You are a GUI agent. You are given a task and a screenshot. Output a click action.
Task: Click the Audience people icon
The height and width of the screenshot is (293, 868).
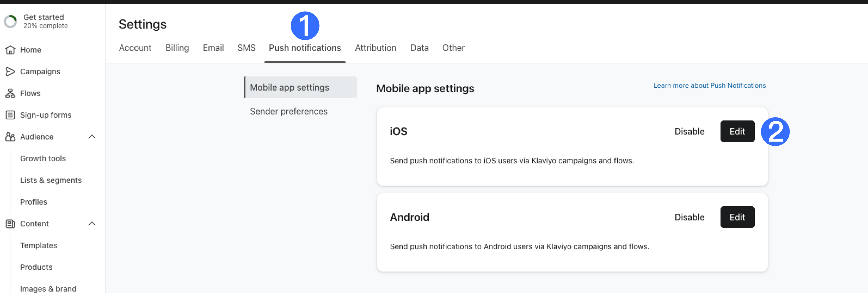(x=10, y=137)
